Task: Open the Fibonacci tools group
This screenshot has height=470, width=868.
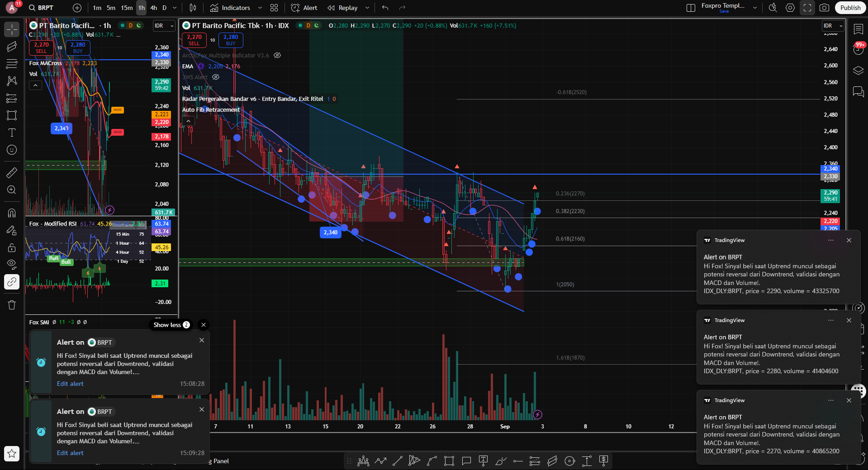Action: coord(12,64)
